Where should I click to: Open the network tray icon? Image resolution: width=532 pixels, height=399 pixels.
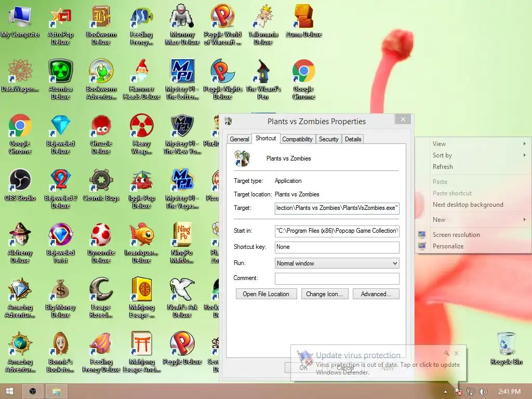pyautogui.click(x=470, y=392)
